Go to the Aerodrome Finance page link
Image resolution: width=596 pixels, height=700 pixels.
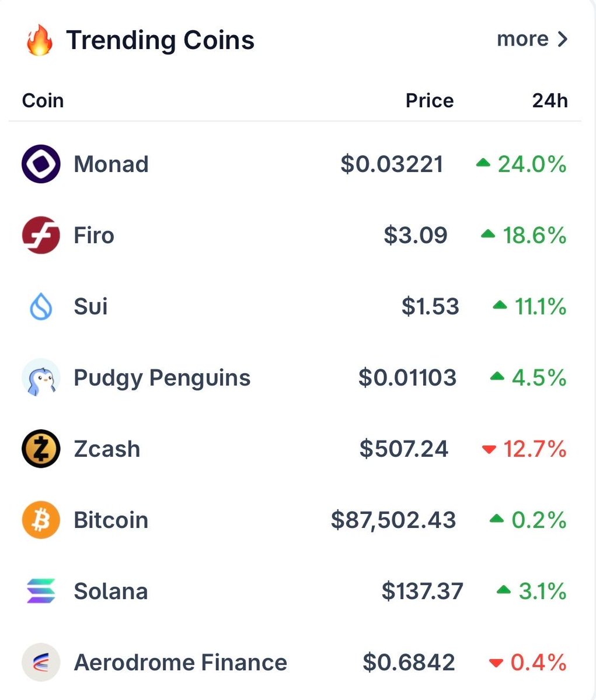click(180, 663)
